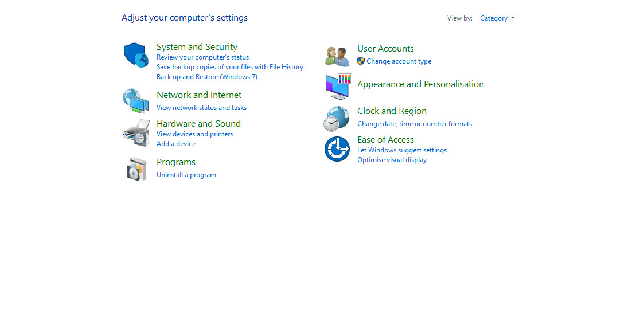Click the shield icon beside Change account type
Image resolution: width=644 pixels, height=325 pixels.
tap(361, 61)
